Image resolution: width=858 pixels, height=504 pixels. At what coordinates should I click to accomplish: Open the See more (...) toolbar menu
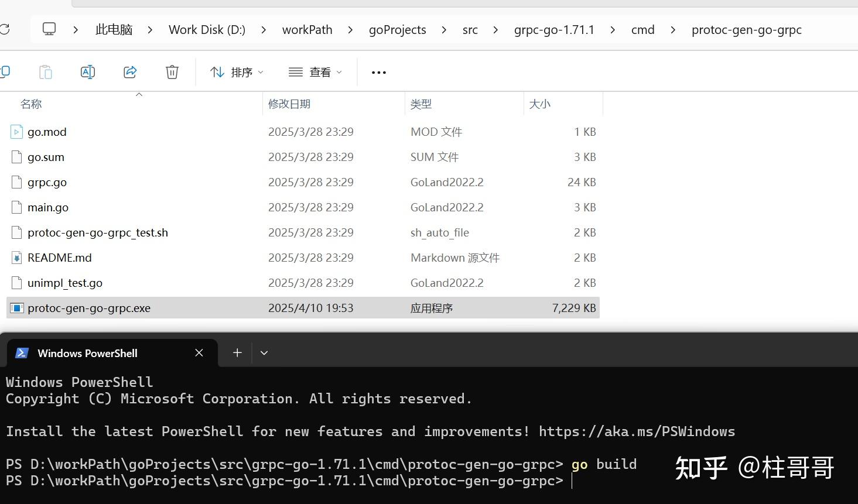click(x=378, y=71)
